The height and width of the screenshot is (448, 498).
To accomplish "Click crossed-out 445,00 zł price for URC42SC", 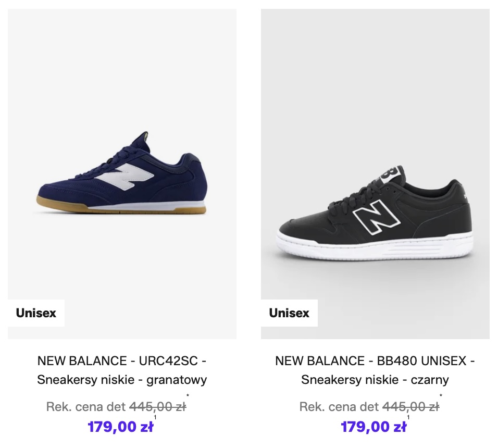I will point(157,407).
